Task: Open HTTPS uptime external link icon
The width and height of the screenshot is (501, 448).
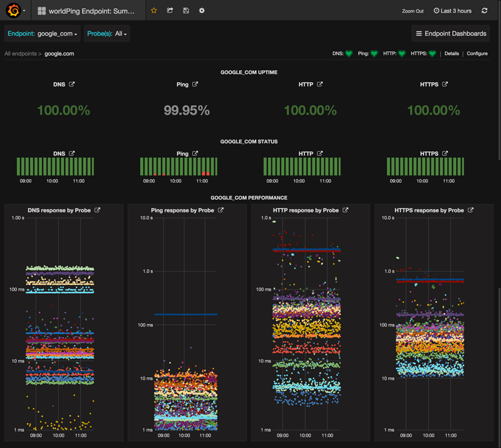Action: tap(445, 84)
